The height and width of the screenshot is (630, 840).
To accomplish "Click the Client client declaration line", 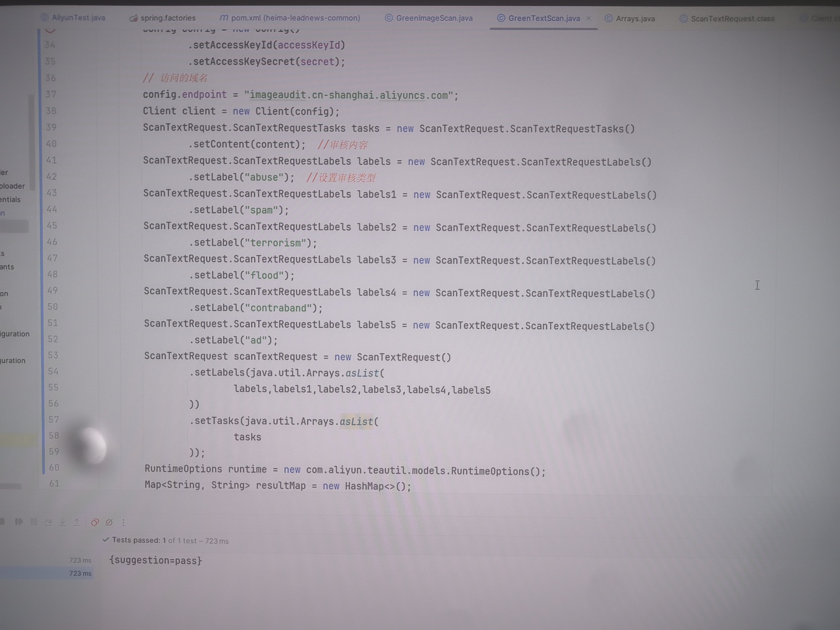I will click(241, 111).
